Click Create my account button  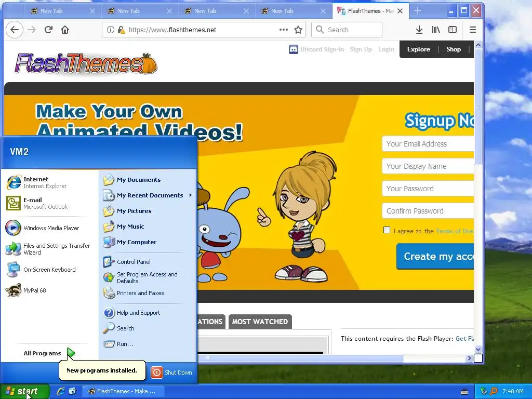pos(435,257)
